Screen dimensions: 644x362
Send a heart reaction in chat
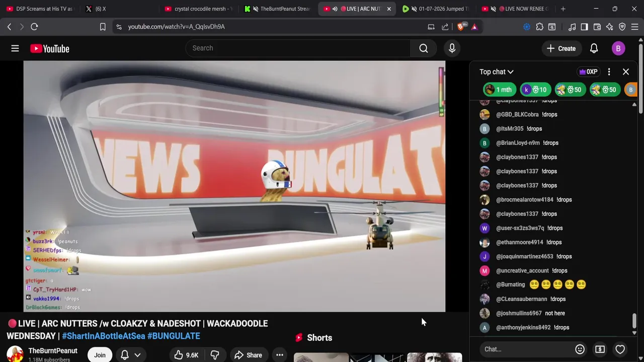pyautogui.click(x=620, y=349)
